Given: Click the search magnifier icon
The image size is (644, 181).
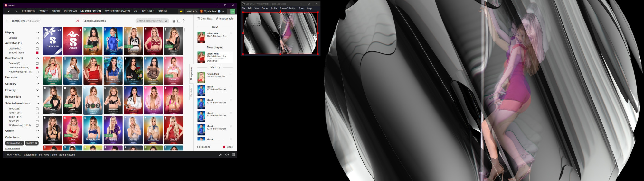Looking at the screenshot, I should click(x=166, y=21).
